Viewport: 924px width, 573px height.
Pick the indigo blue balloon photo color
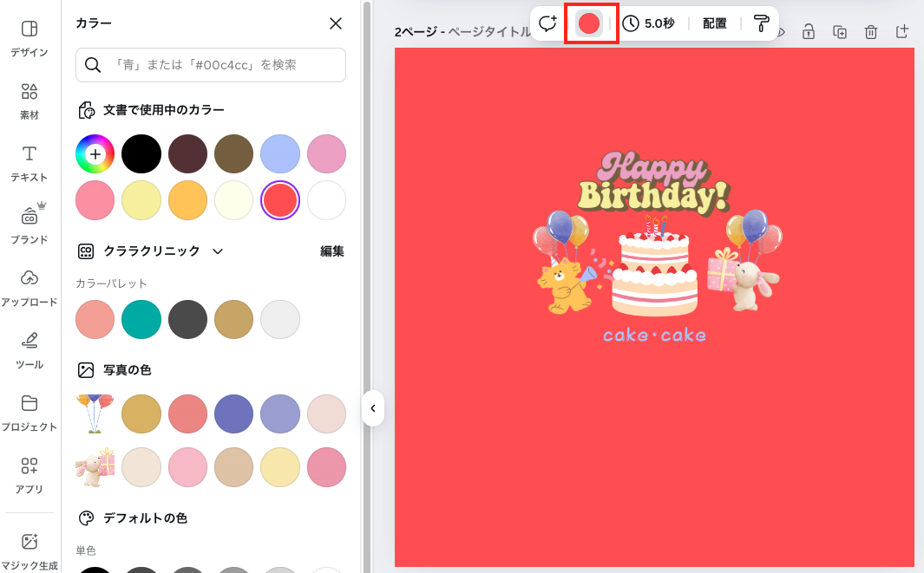pyautogui.click(x=234, y=414)
